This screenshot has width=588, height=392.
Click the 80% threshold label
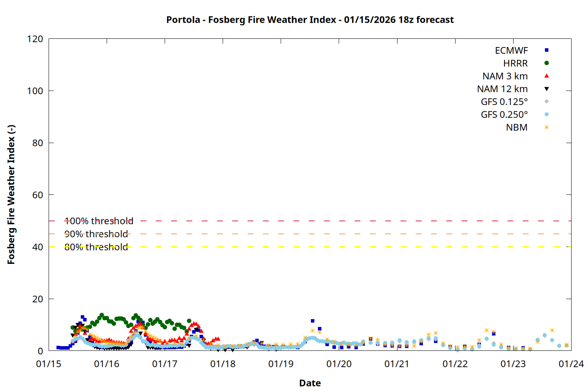tap(96, 247)
